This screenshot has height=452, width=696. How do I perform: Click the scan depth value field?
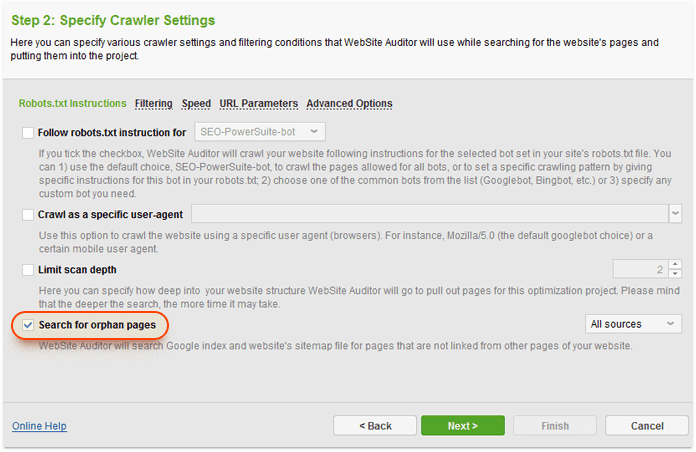(x=640, y=269)
